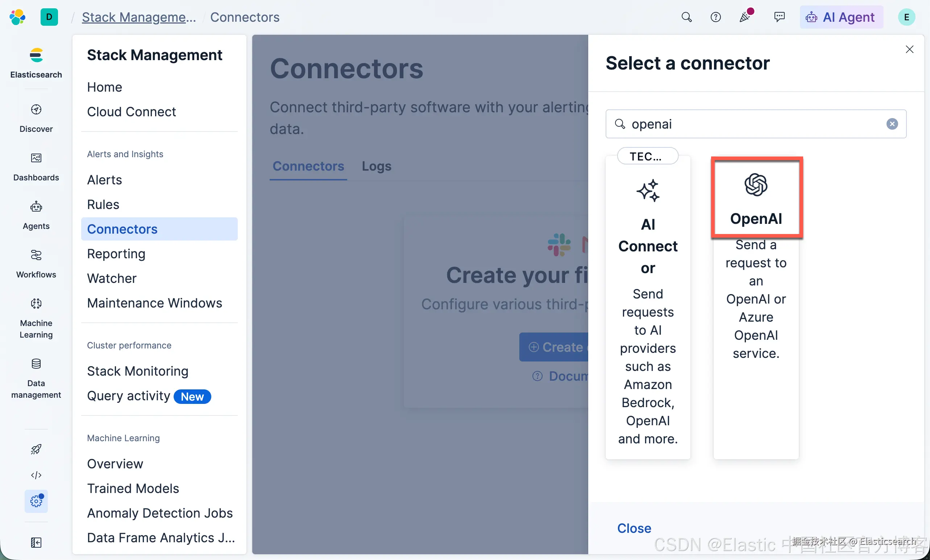Image resolution: width=930 pixels, height=560 pixels.
Task: Go to Agents in the sidebar
Action: (36, 215)
